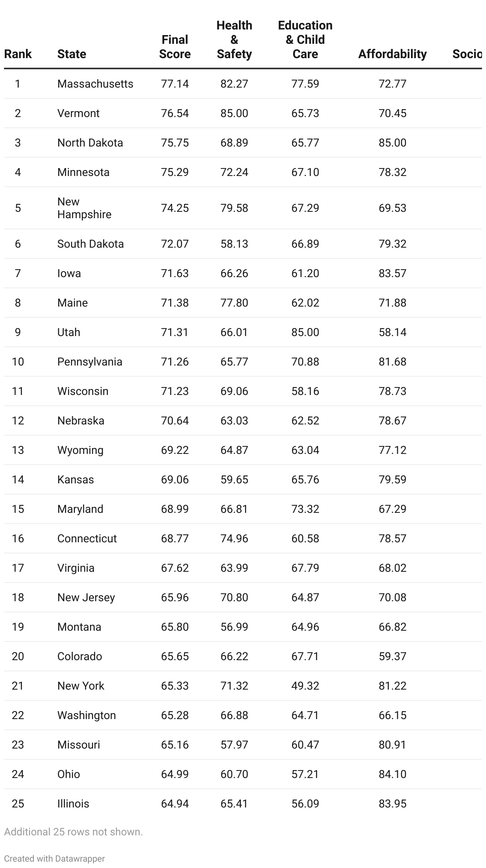Click Ohio's Affordability value 84.10
Viewport: 486px width, 868px height.
tap(392, 774)
